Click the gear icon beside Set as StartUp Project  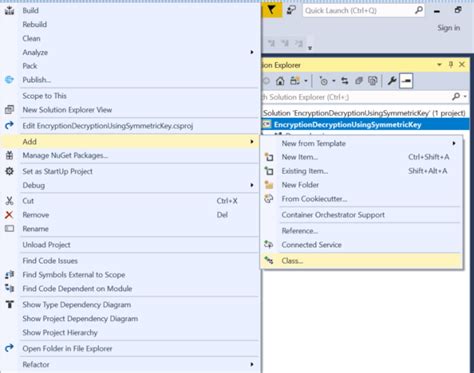click(x=9, y=171)
